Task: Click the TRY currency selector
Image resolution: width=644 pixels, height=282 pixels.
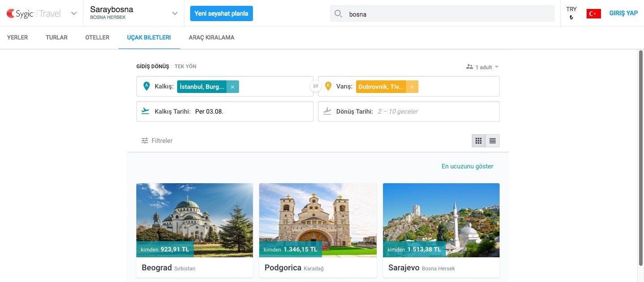Action: point(571,13)
